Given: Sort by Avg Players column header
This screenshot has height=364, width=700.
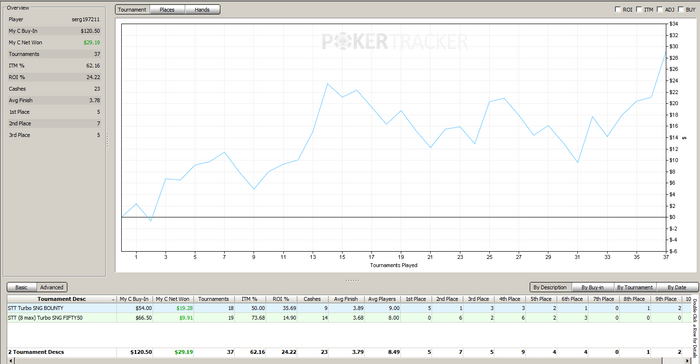Looking at the screenshot, I should coord(382,299).
